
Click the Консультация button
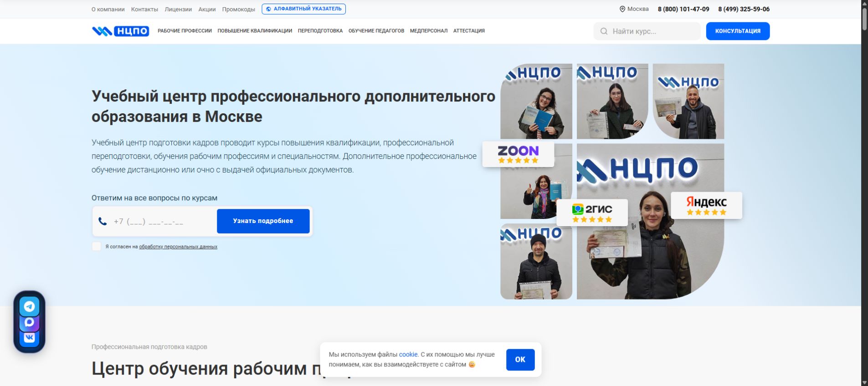(x=738, y=31)
